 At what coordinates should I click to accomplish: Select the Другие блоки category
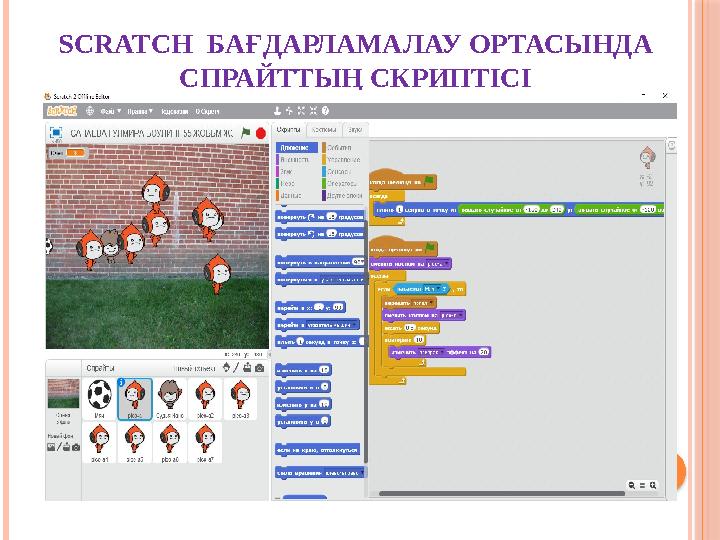[x=343, y=195]
